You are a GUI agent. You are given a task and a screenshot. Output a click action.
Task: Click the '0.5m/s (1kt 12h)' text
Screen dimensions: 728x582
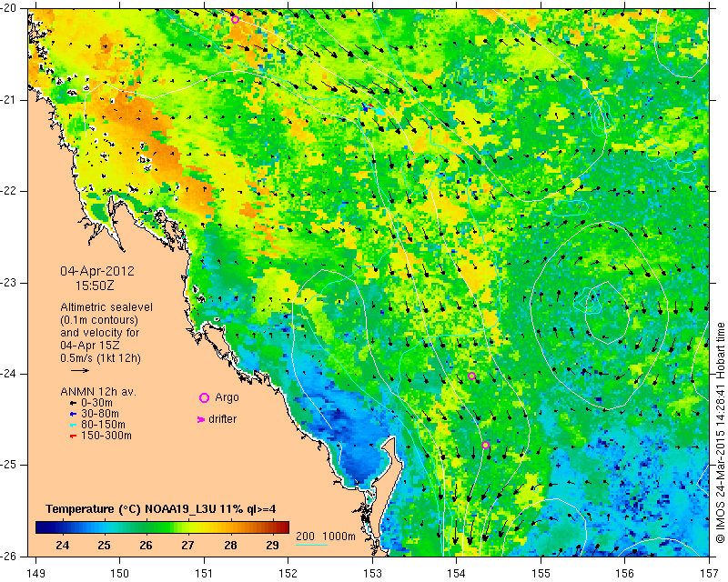point(100,358)
